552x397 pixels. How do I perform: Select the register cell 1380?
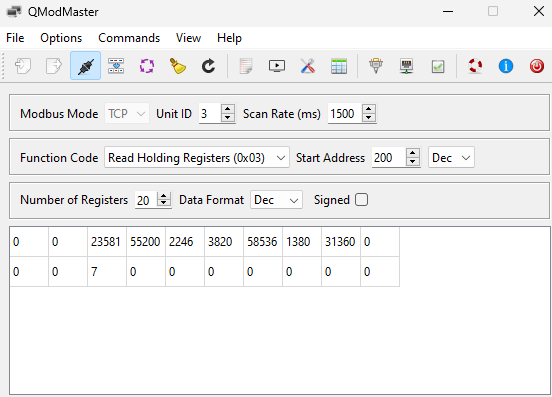click(x=302, y=242)
